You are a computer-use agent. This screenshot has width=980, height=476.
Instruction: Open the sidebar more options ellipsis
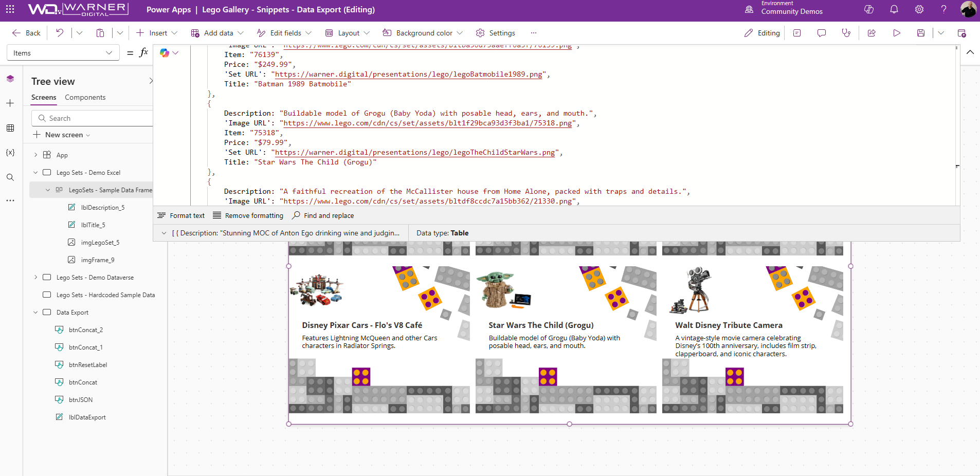click(10, 200)
